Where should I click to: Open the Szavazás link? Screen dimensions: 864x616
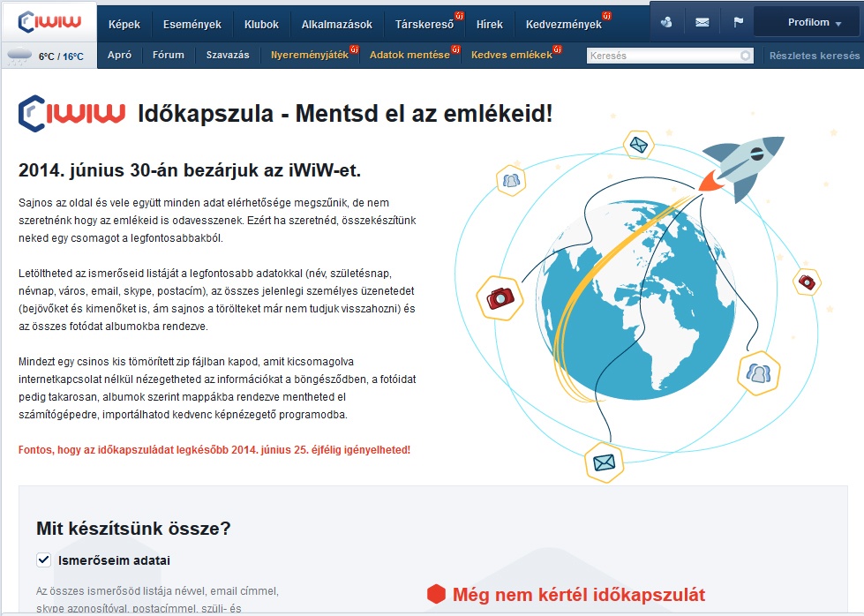click(228, 55)
